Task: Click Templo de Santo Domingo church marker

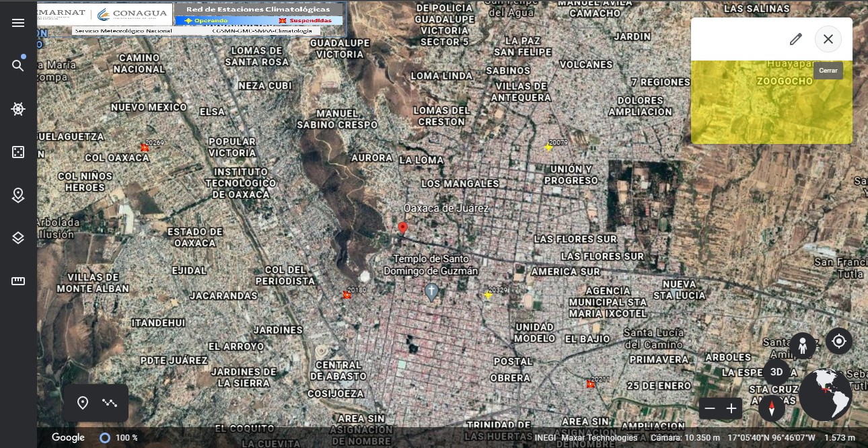Action: [431, 292]
